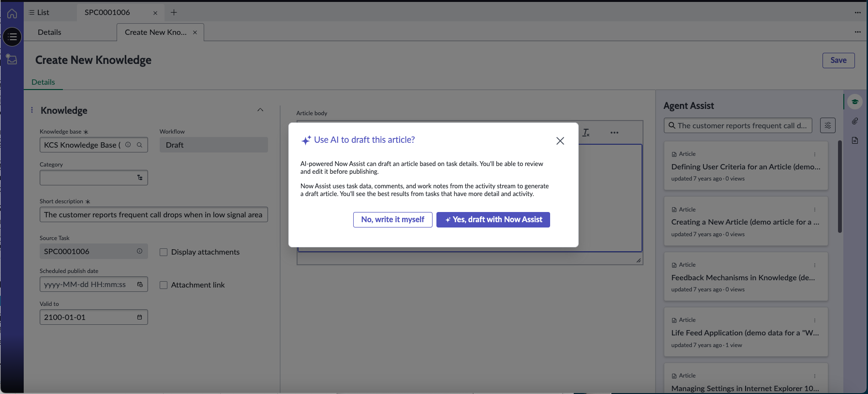
Task: Open Life Feed Application article
Action: 745,333
